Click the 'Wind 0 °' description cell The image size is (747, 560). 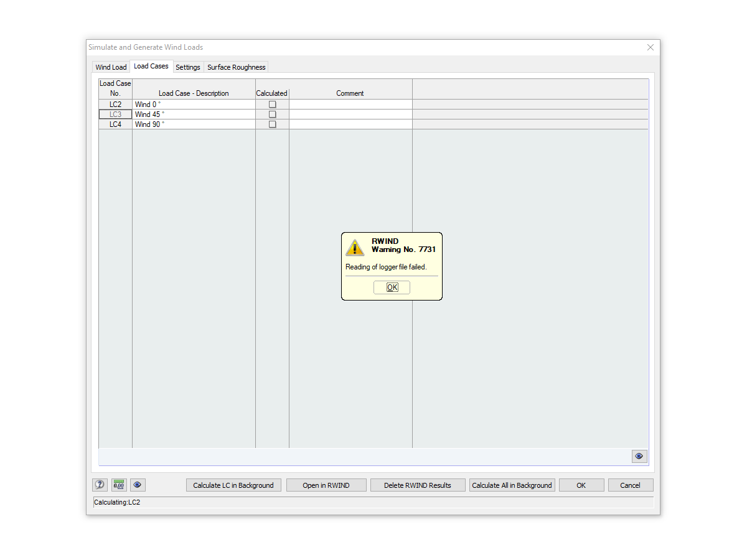194,105
